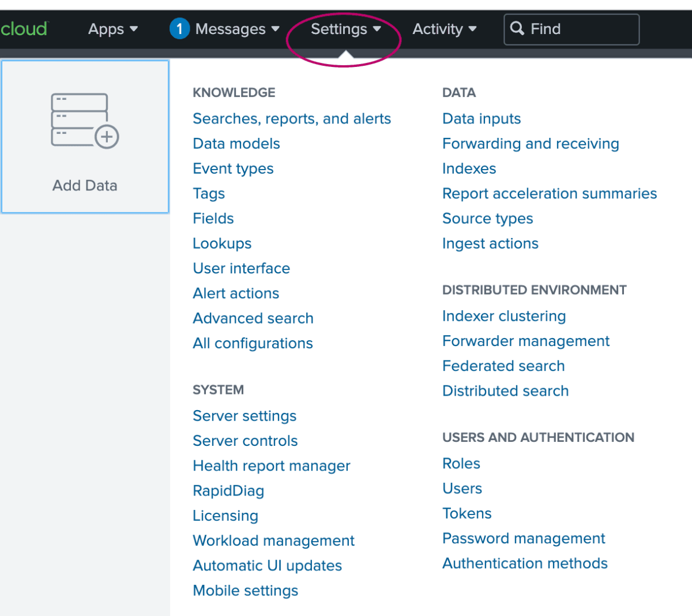Viewport: 692px width, 616px height.
Task: Select Workload management
Action: pos(273,540)
